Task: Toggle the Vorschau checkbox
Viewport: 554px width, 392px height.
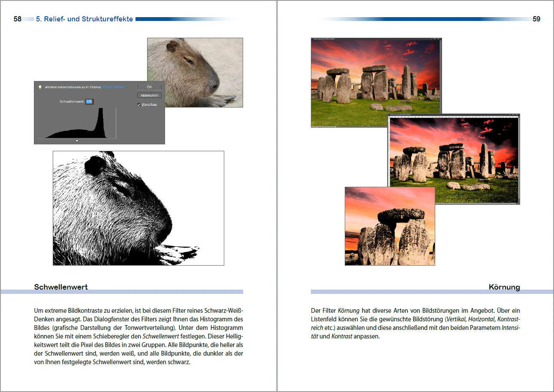Action: tap(139, 105)
